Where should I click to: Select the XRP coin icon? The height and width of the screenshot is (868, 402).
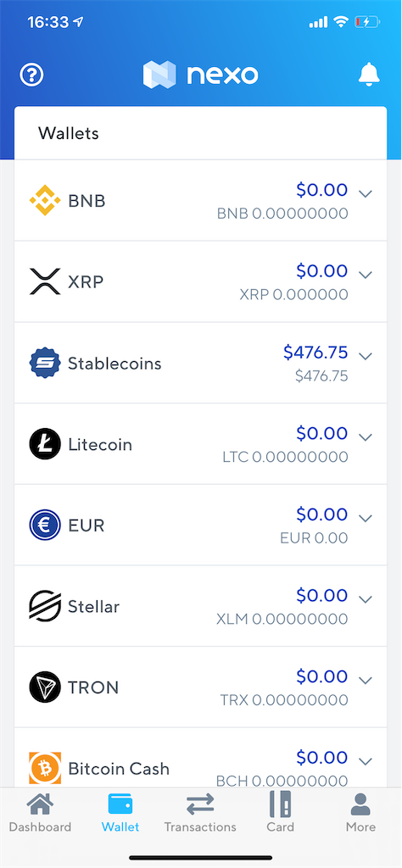pyautogui.click(x=45, y=281)
